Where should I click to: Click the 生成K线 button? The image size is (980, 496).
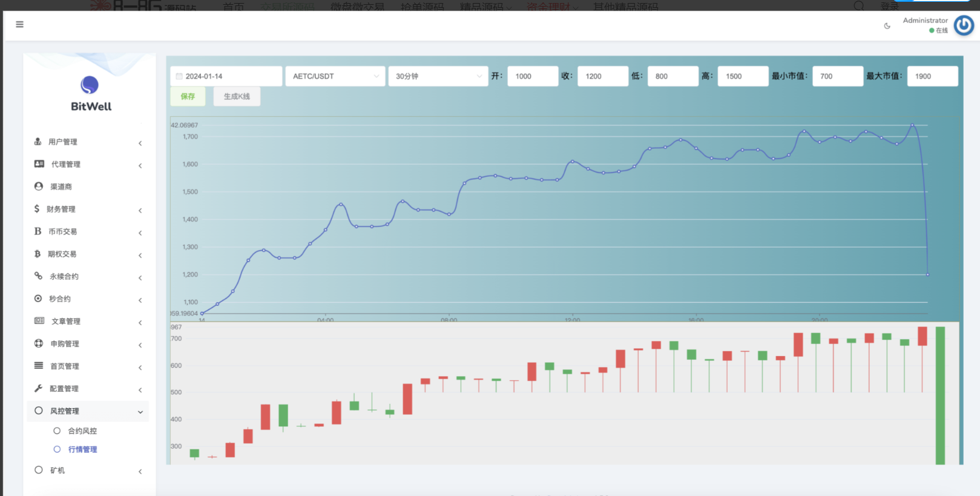[237, 96]
